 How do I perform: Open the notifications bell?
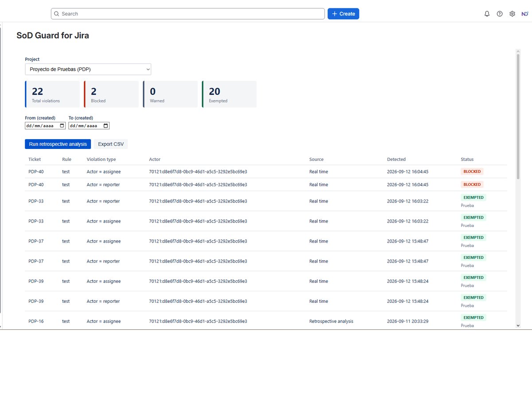(487, 14)
